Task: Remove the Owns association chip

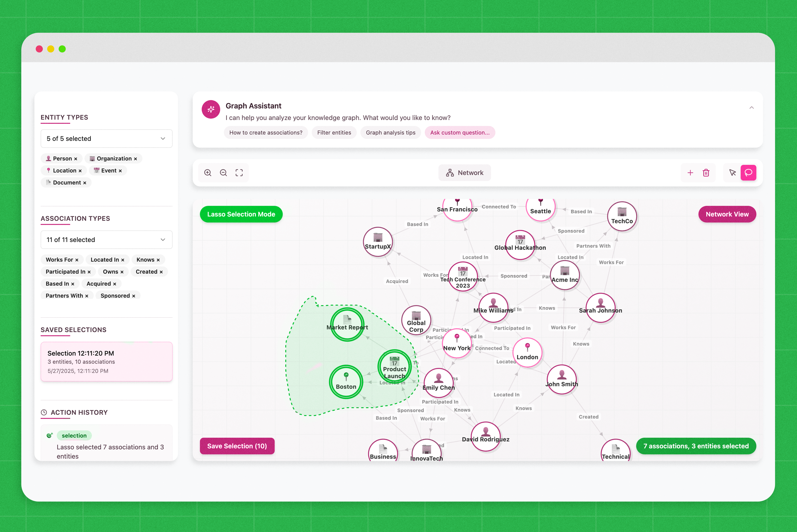Action: [x=122, y=272]
